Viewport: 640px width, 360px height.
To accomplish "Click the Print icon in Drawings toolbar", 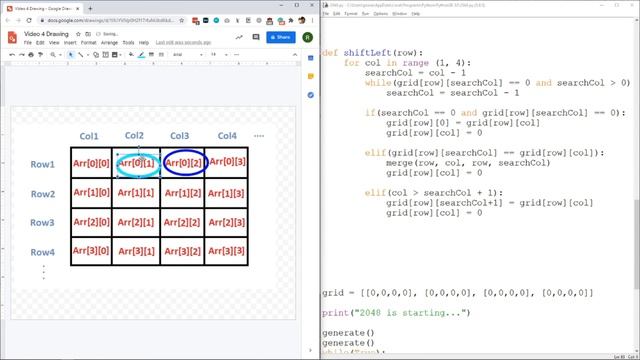I will [x=31, y=55].
